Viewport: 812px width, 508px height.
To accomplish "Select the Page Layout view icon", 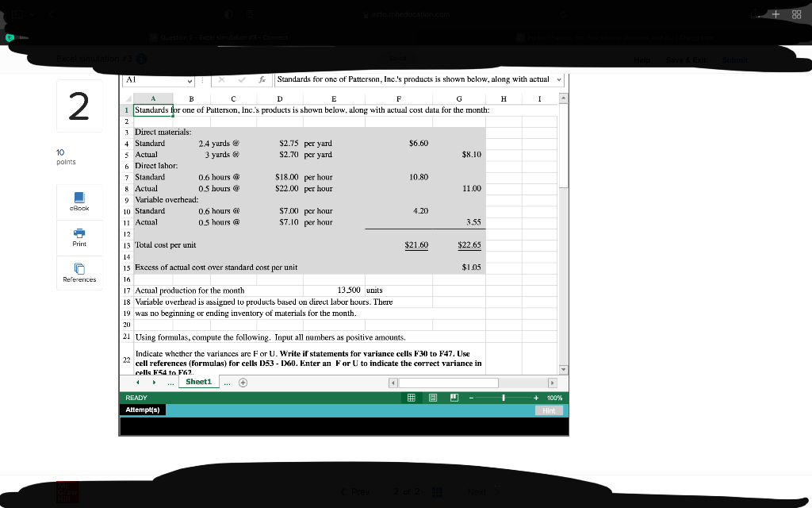I will click(x=431, y=397).
